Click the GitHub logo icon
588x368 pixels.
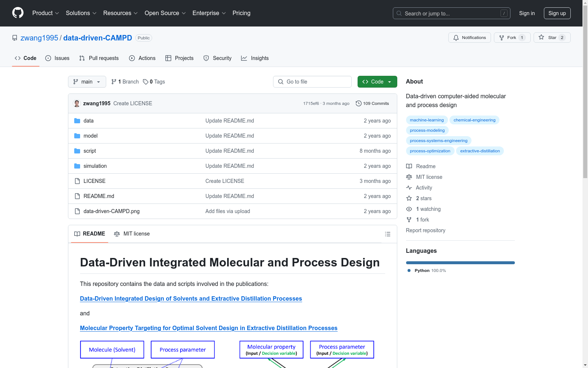[x=18, y=13]
